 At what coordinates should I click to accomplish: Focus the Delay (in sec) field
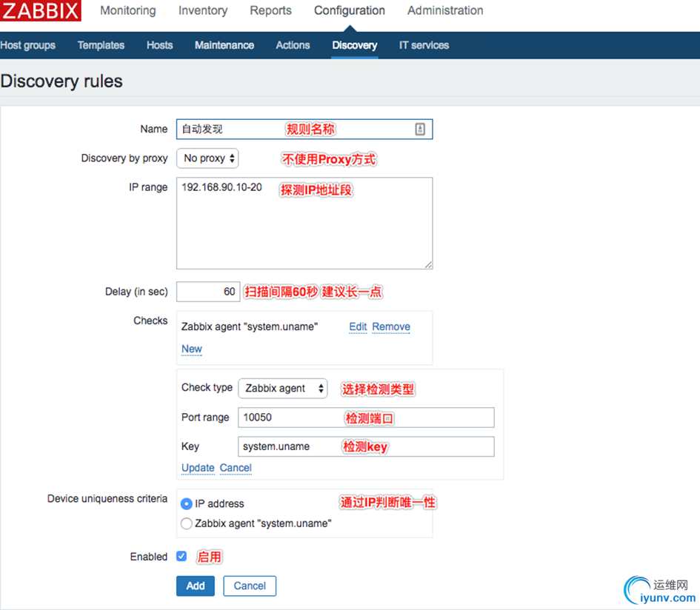(x=208, y=292)
